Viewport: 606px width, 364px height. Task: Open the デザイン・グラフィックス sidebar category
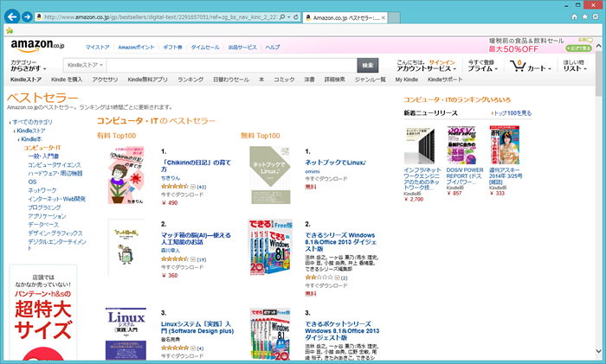55,233
